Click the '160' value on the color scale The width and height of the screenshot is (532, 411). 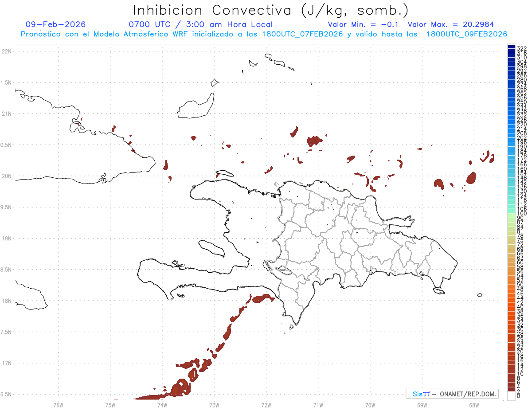pyautogui.click(x=522, y=169)
